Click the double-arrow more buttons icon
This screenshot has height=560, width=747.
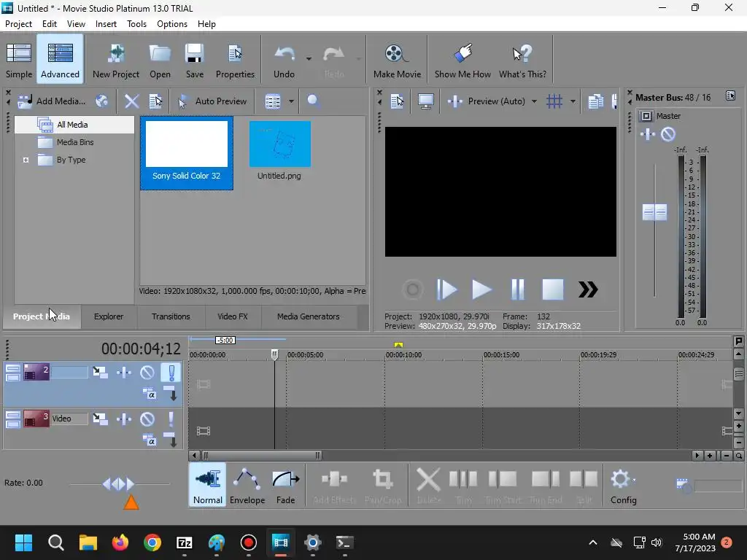pyautogui.click(x=588, y=289)
